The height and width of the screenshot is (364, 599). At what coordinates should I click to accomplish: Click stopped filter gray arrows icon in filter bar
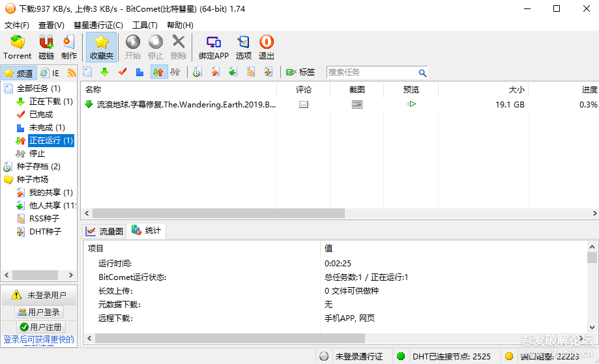coord(175,72)
